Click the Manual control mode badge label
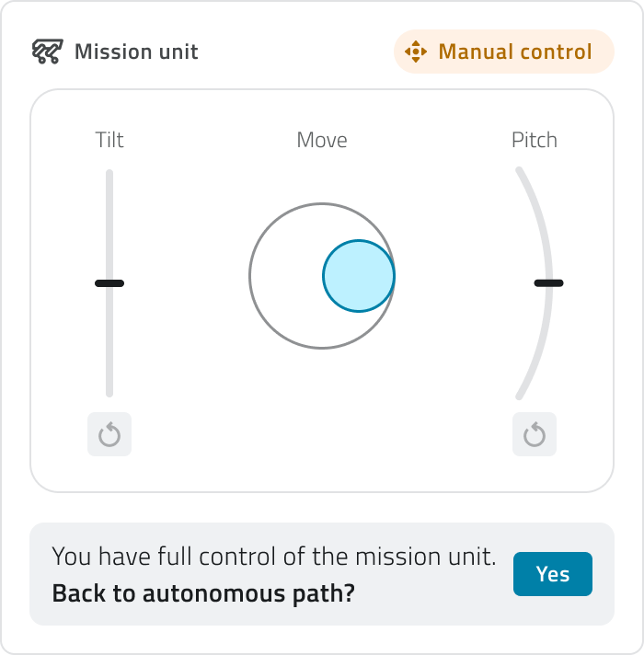The width and height of the screenshot is (644, 655). pos(515,52)
